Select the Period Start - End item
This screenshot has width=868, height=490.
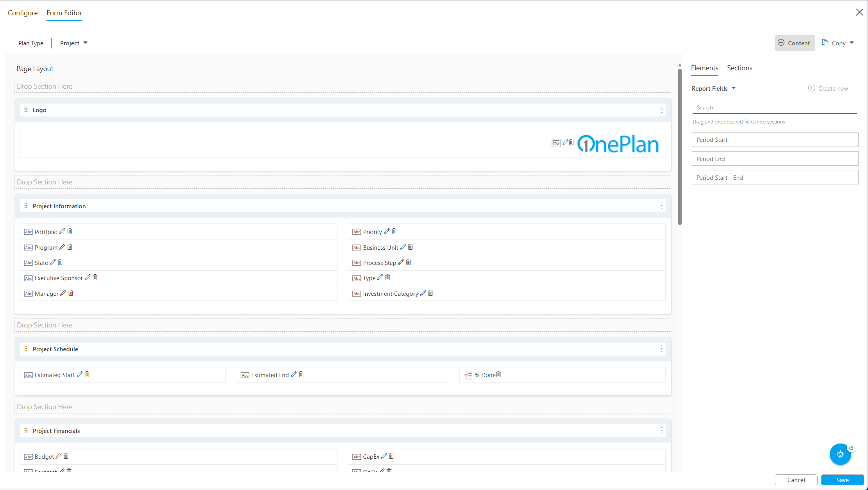[x=775, y=177]
